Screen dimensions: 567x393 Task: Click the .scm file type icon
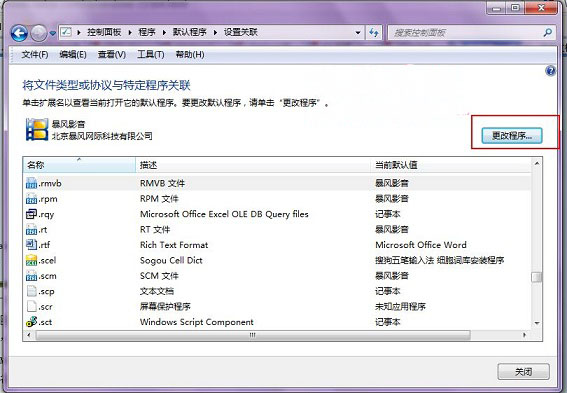pyautogui.click(x=31, y=276)
